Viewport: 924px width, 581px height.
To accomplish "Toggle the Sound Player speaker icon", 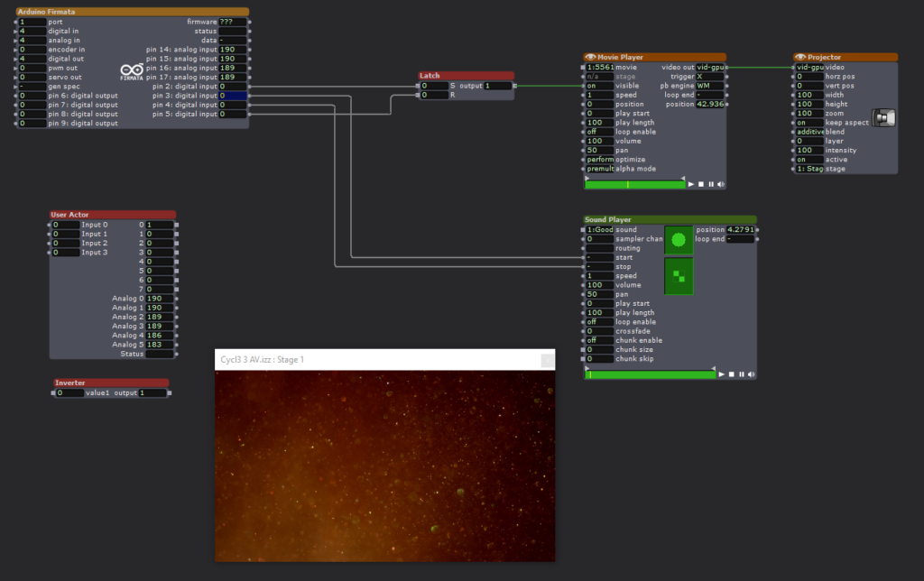I will pos(751,374).
